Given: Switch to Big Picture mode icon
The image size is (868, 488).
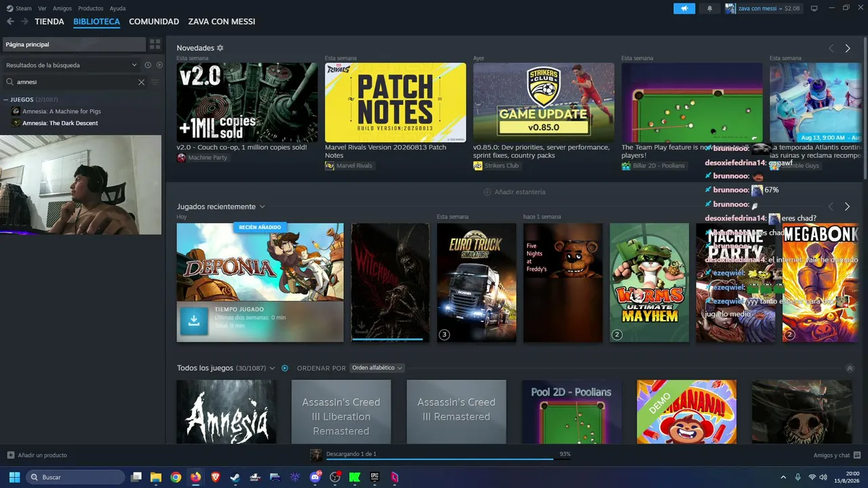Looking at the screenshot, I should [814, 8].
